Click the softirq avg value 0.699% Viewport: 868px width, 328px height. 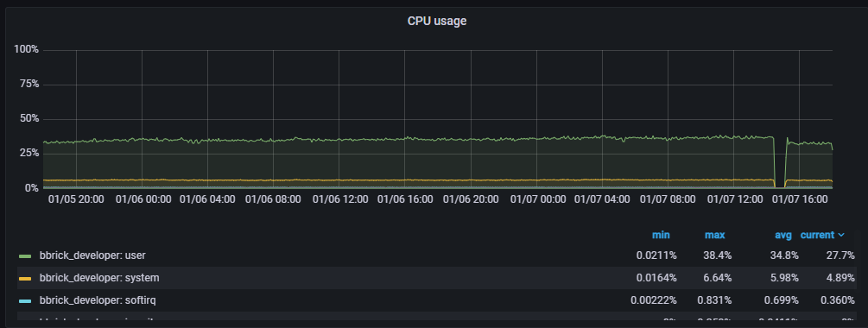782,300
